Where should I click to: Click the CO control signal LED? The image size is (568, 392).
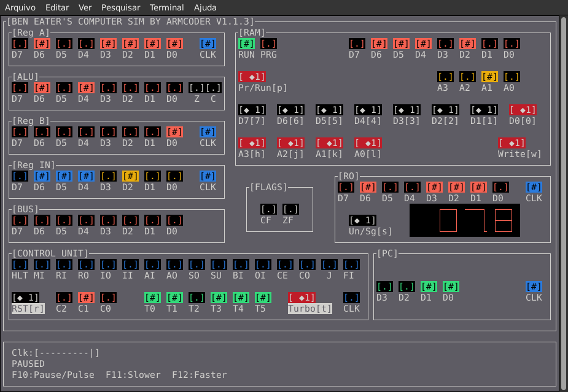tap(307, 264)
